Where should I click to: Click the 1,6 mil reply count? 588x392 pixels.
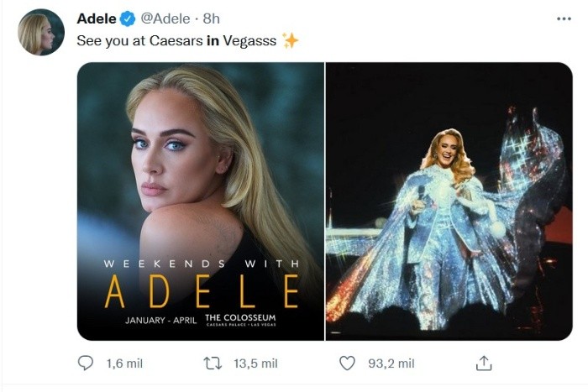[x=123, y=363]
